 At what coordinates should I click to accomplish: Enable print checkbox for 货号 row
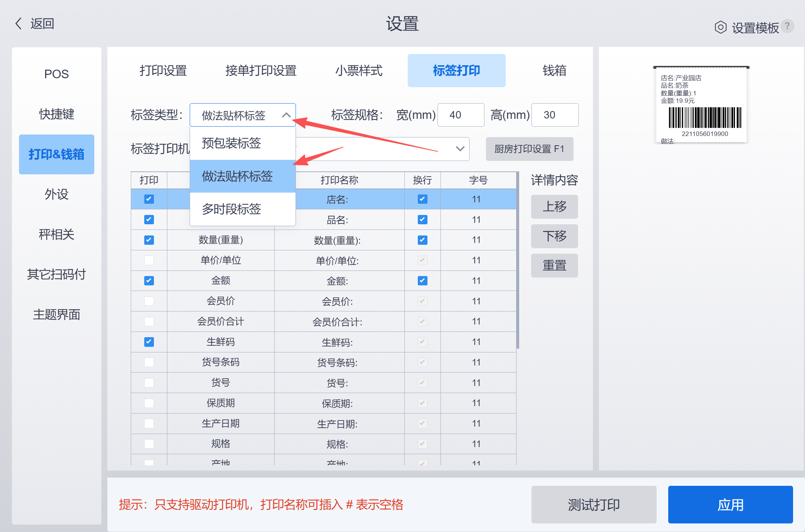pyautogui.click(x=149, y=383)
